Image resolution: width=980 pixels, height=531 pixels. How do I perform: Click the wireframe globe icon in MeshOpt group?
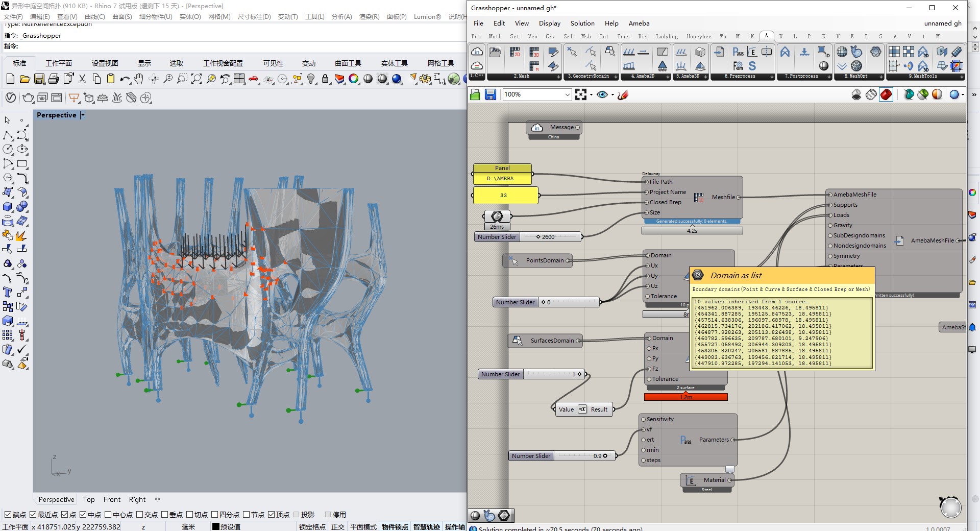842,52
